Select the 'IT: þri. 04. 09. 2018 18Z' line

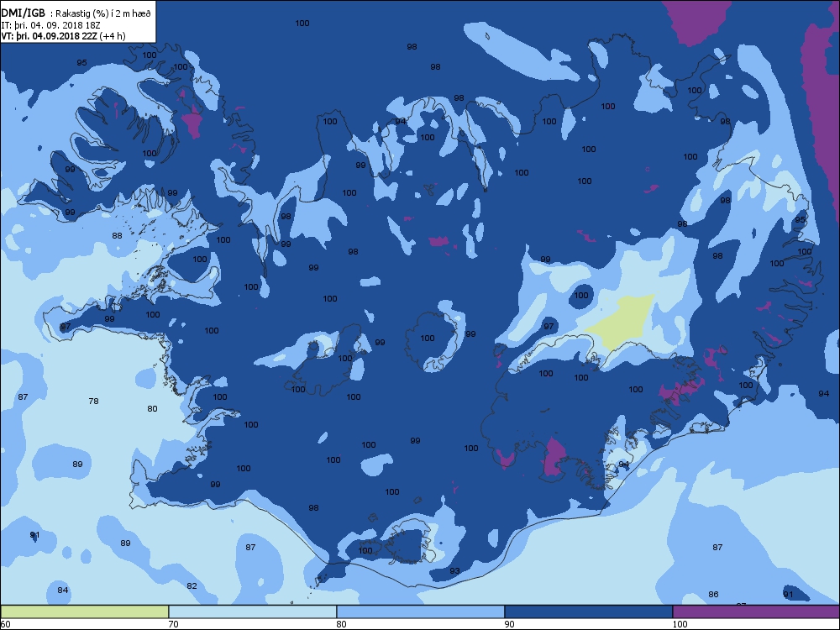pyautogui.click(x=51, y=25)
